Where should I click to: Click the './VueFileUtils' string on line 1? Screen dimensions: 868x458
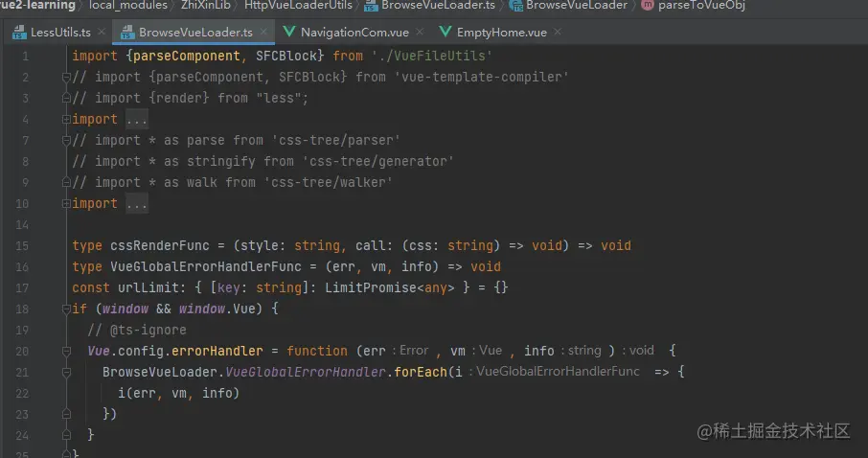coord(432,56)
